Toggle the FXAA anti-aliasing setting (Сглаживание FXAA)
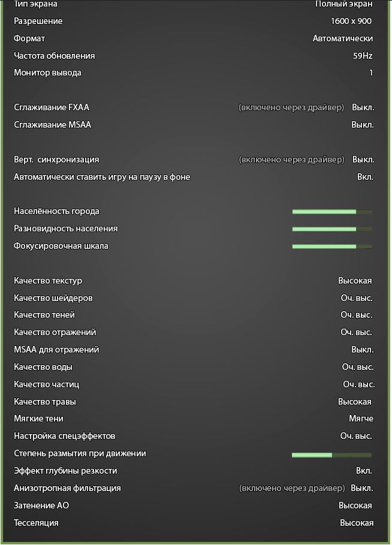The height and width of the screenshot is (545, 392). tap(363, 108)
